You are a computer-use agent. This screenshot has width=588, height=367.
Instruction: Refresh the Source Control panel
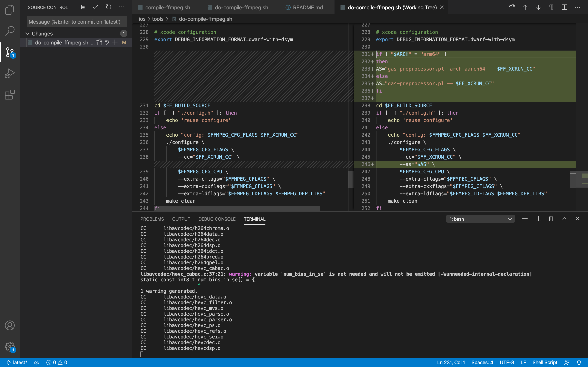(108, 7)
